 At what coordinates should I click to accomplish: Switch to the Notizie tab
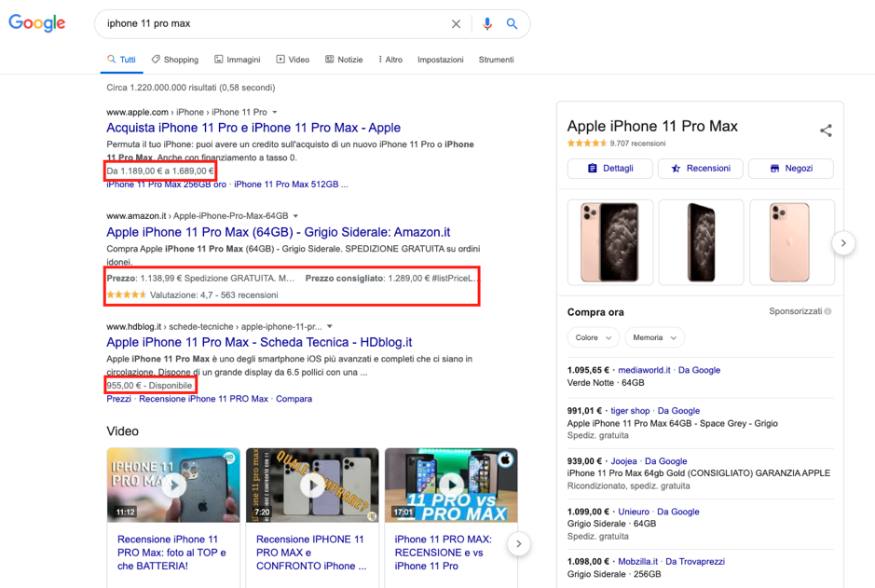coord(344,59)
